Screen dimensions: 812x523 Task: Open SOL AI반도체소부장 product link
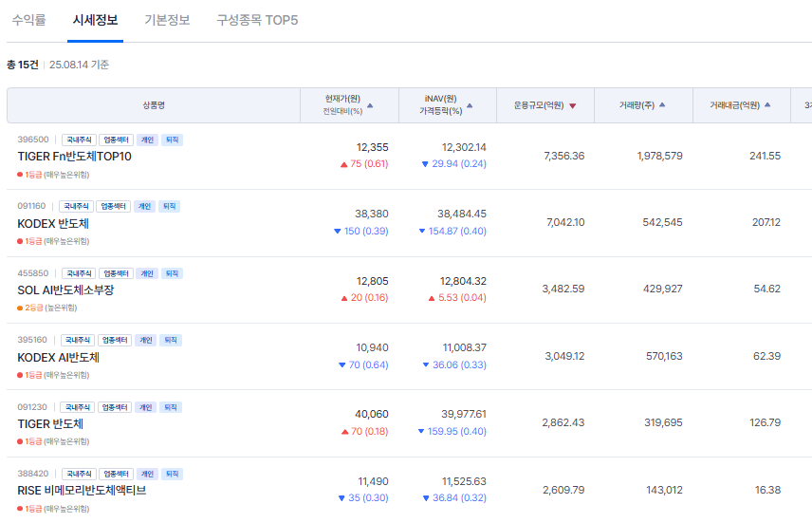tap(65, 290)
